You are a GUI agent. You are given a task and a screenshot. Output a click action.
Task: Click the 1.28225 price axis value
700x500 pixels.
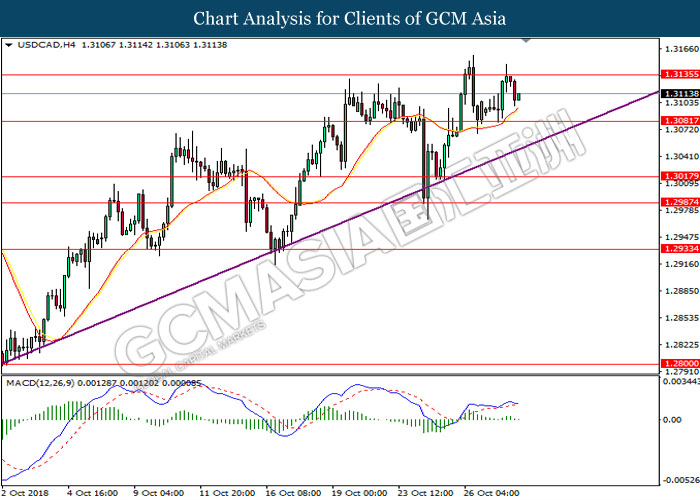coord(681,345)
